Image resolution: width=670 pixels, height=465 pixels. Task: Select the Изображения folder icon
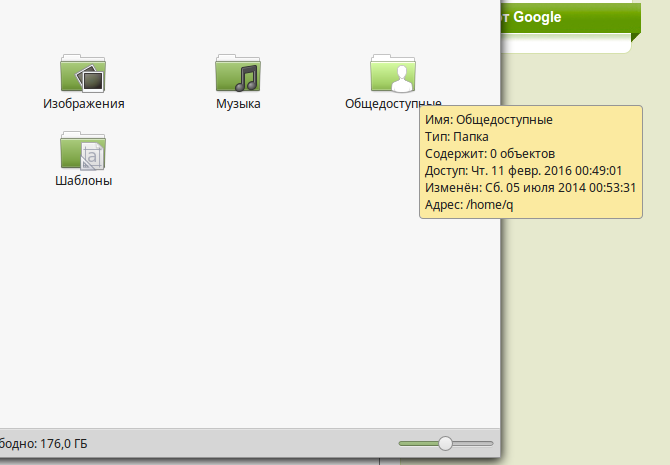click(84, 73)
